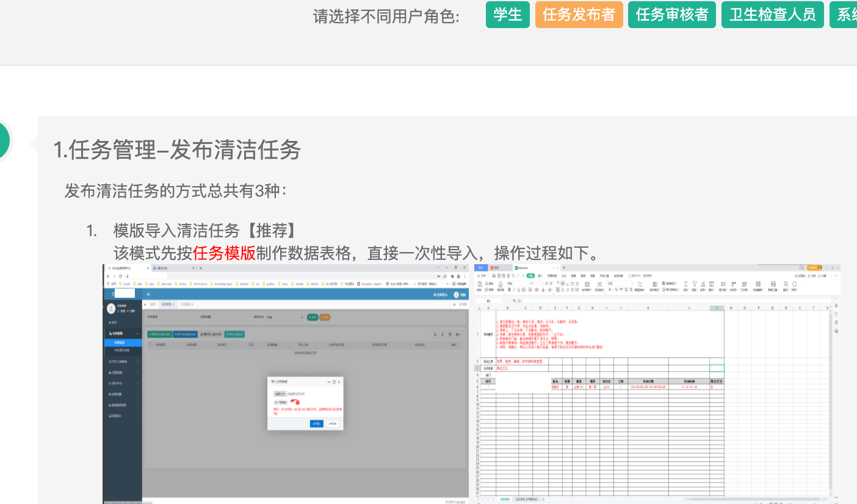Viewport: 857px width, 504px height.
Task: Open the 审核状态 dropdown in filter bar
Action: click(286, 317)
